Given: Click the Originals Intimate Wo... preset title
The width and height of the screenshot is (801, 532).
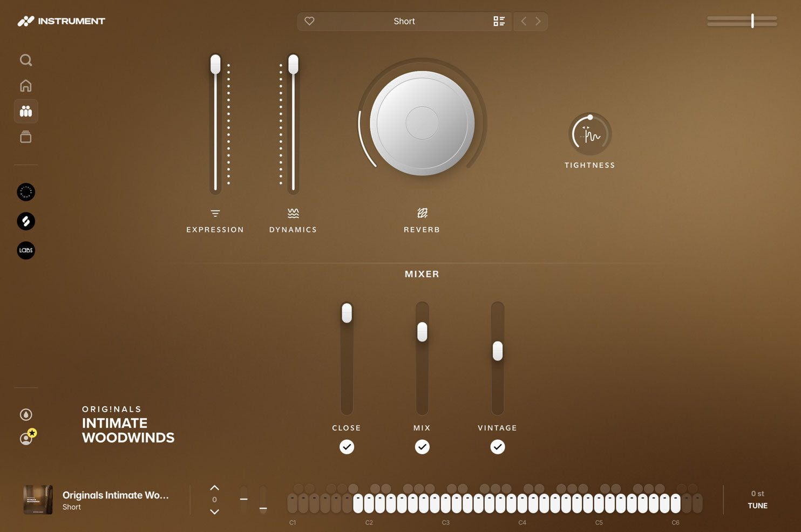Looking at the screenshot, I should (x=116, y=495).
